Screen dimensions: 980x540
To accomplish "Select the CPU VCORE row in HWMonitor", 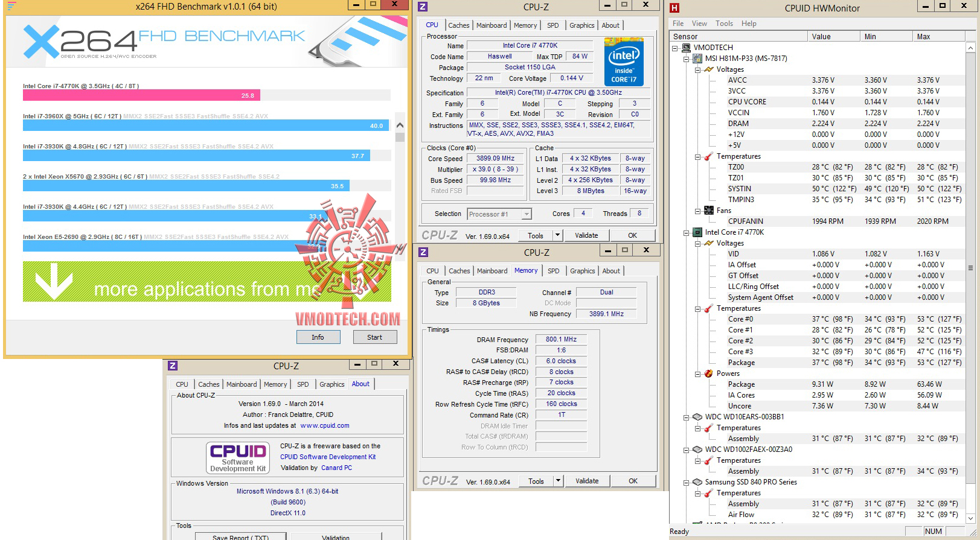I will (818, 102).
